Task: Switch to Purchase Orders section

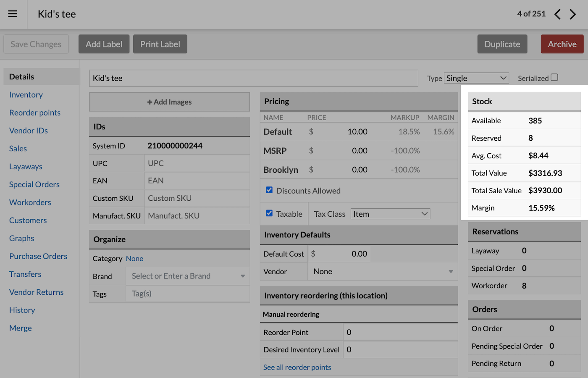Action: point(38,256)
